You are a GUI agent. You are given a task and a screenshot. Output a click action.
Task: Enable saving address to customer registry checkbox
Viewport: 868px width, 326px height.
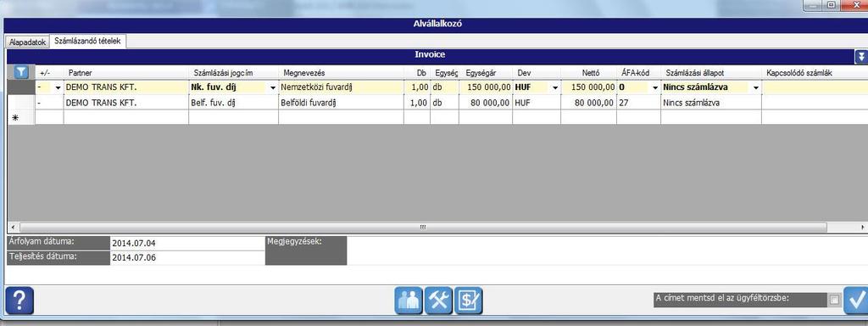(x=834, y=300)
